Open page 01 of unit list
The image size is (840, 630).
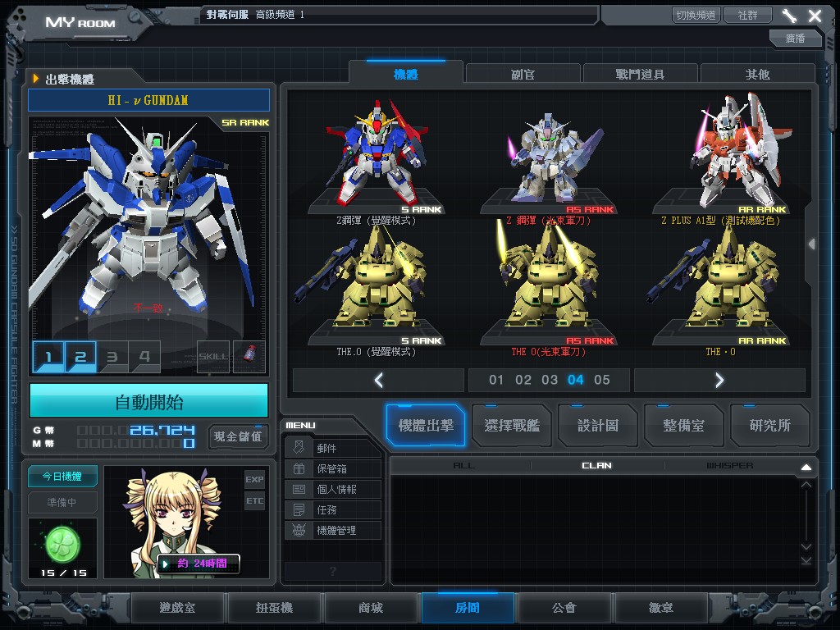[x=496, y=380]
